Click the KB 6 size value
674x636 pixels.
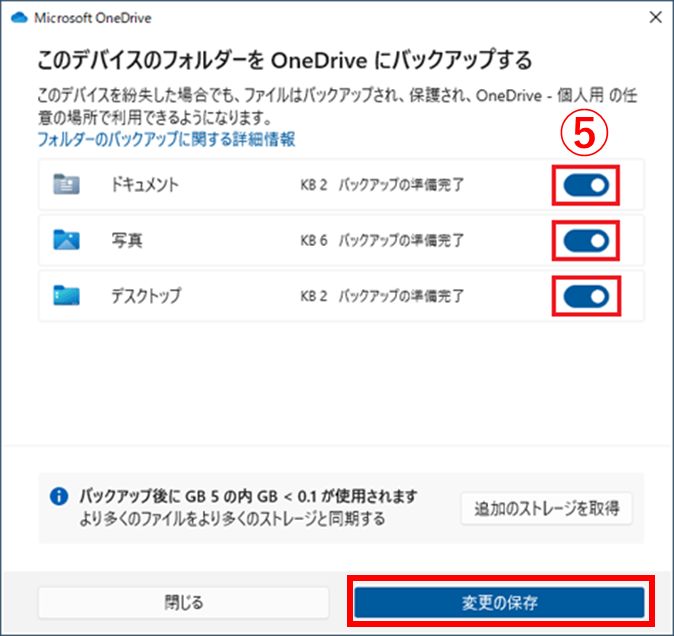(314, 241)
